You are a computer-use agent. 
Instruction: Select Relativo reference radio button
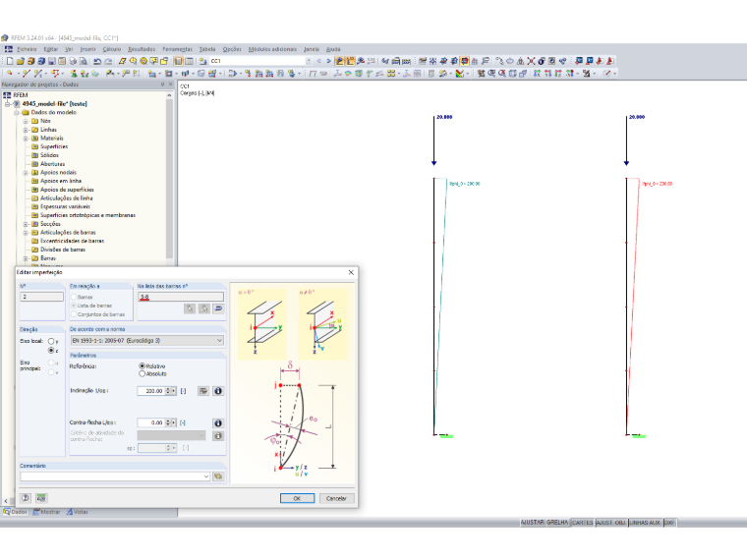pyautogui.click(x=142, y=366)
